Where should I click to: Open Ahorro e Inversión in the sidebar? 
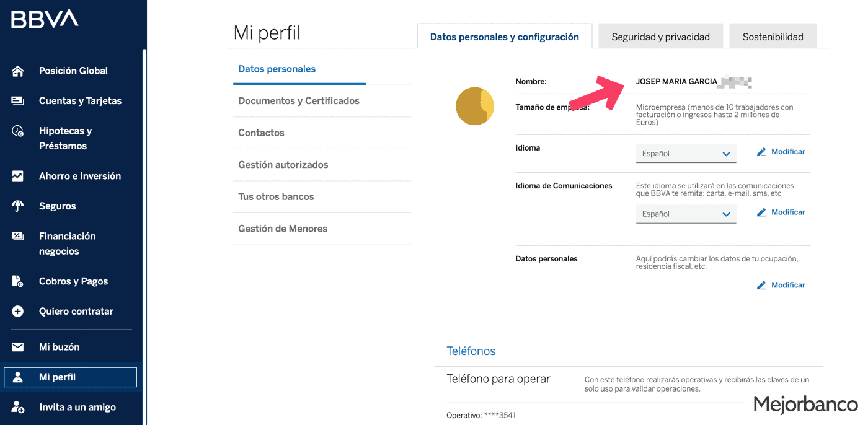tap(80, 176)
